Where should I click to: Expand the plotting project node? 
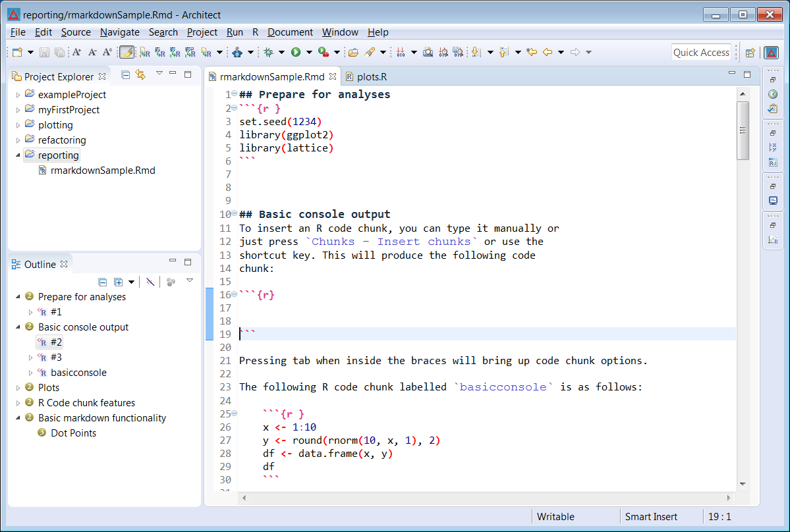pyautogui.click(x=18, y=125)
